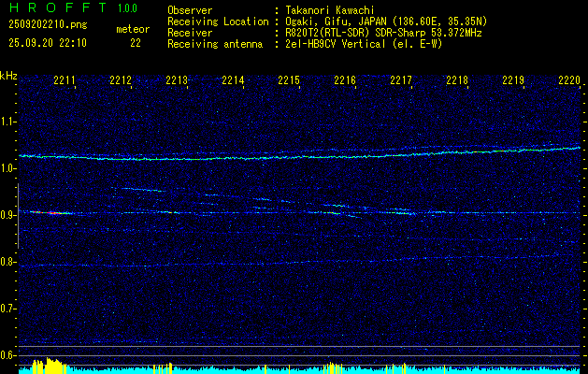Click the gray vertical frequency range bar
The height and width of the screenshot is (374, 588).
click(18, 216)
